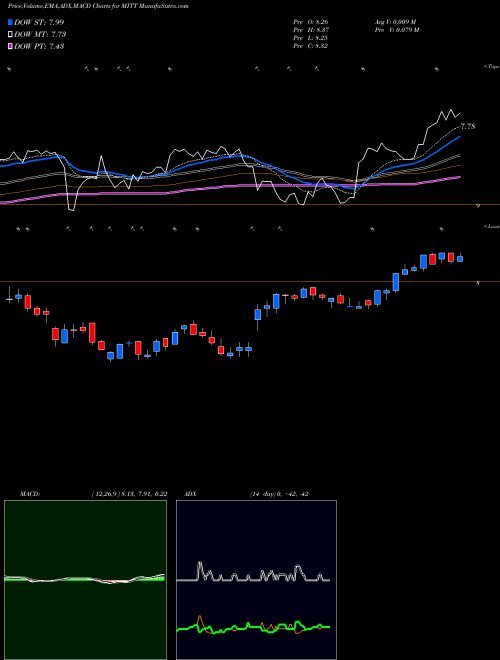
Task: Click the last blue candlestick on the right
Action: (460, 259)
